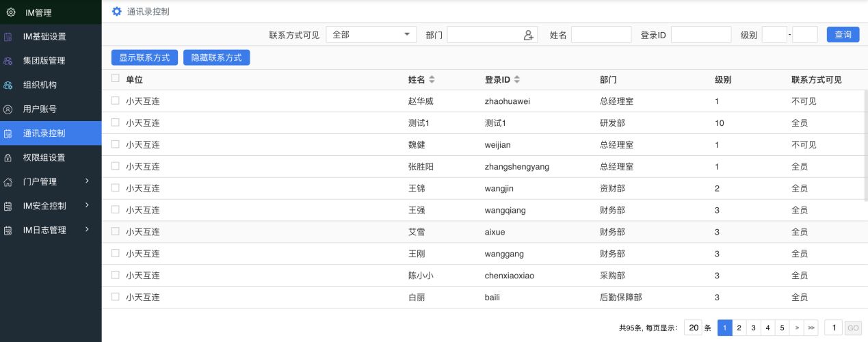Click the 权限组设置 lock icon
The height and width of the screenshot is (342, 868).
click(x=8, y=158)
